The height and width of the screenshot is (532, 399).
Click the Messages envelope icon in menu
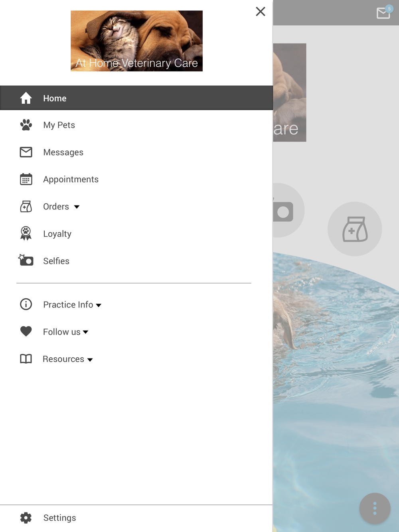click(26, 152)
